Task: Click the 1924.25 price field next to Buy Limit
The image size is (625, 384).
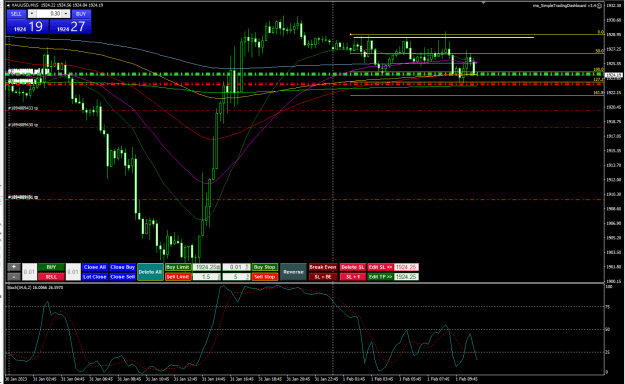Action: [206, 267]
